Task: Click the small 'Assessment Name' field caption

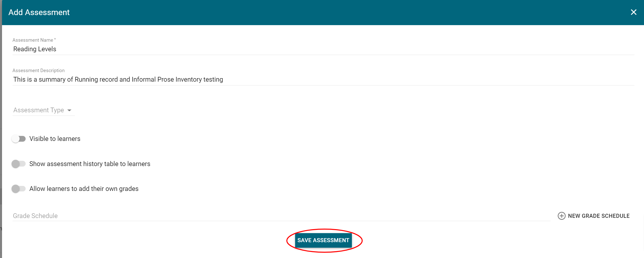Action: (33, 40)
